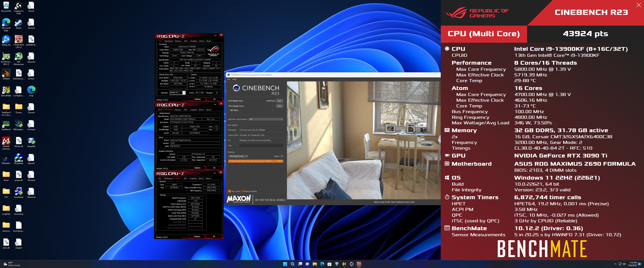Launch 3DMark from the desktop
Screen dimensions: 644x268
pyautogui.click(x=6, y=74)
